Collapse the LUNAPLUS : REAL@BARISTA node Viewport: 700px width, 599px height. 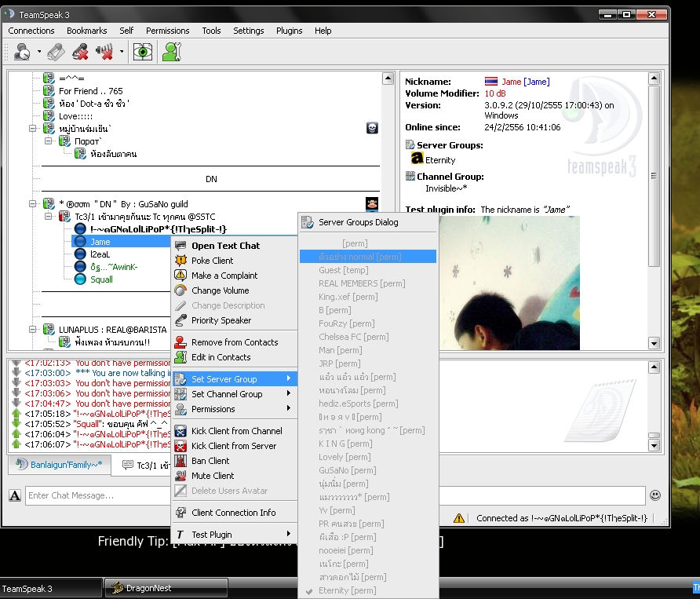coord(33,330)
